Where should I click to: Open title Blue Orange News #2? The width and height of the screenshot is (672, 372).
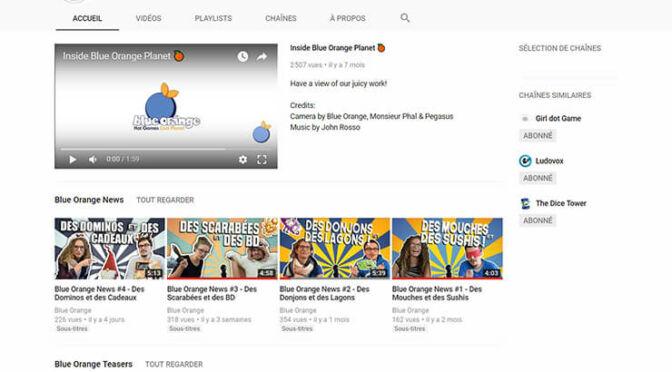(324, 293)
